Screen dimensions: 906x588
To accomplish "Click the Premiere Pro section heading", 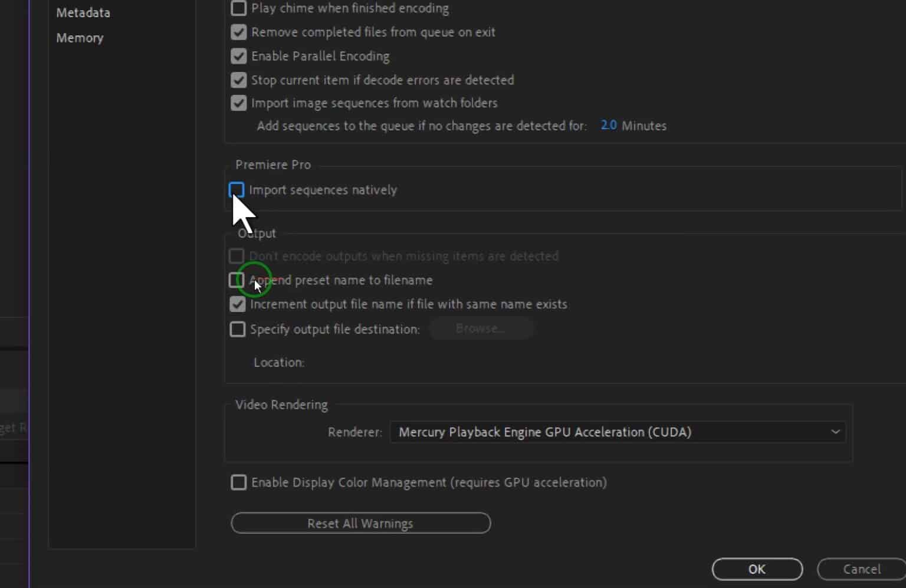I will (273, 165).
